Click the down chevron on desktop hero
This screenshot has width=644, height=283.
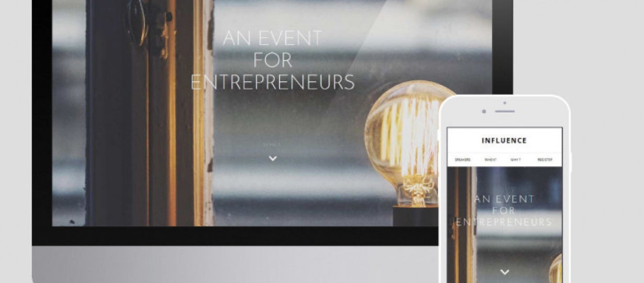(x=272, y=158)
